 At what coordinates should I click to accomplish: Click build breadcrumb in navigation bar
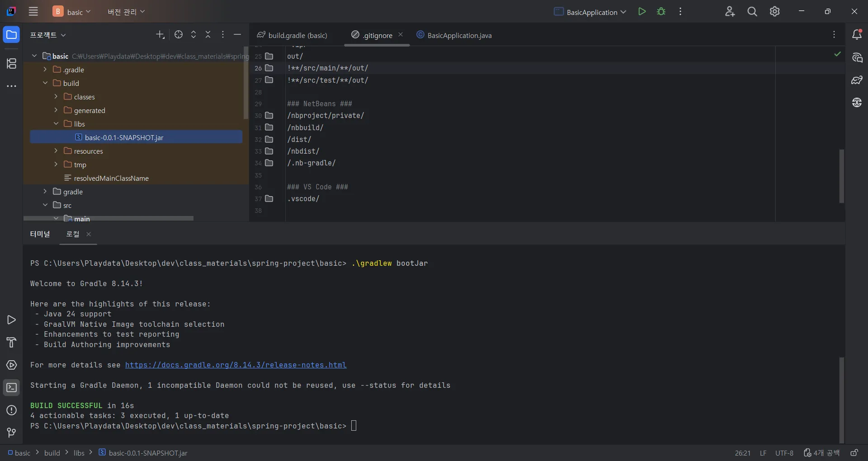coord(52,453)
